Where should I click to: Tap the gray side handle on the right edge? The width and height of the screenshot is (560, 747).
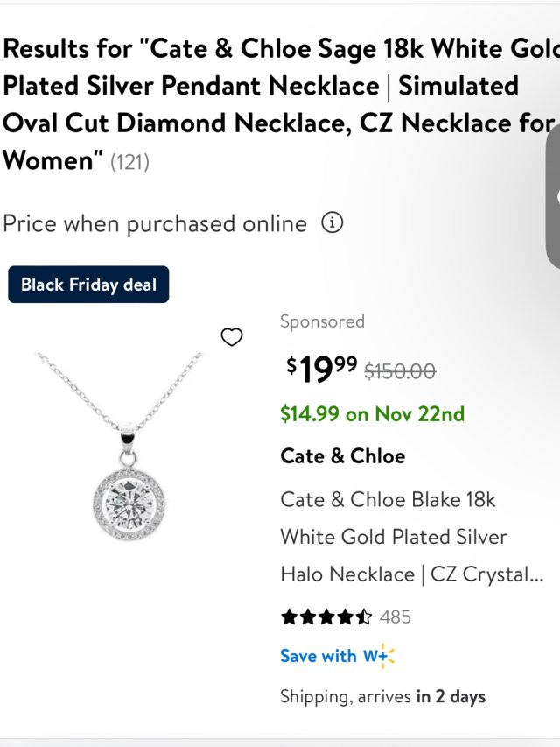coord(553,195)
